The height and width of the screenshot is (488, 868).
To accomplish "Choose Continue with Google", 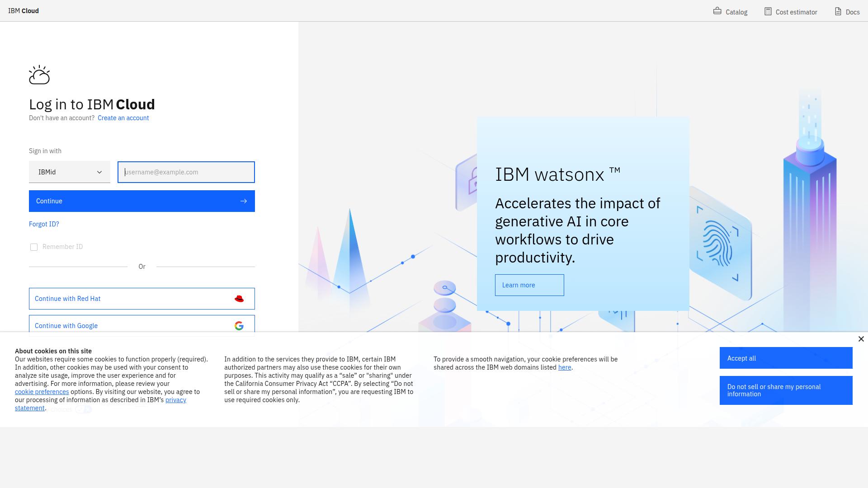I will pos(142,326).
